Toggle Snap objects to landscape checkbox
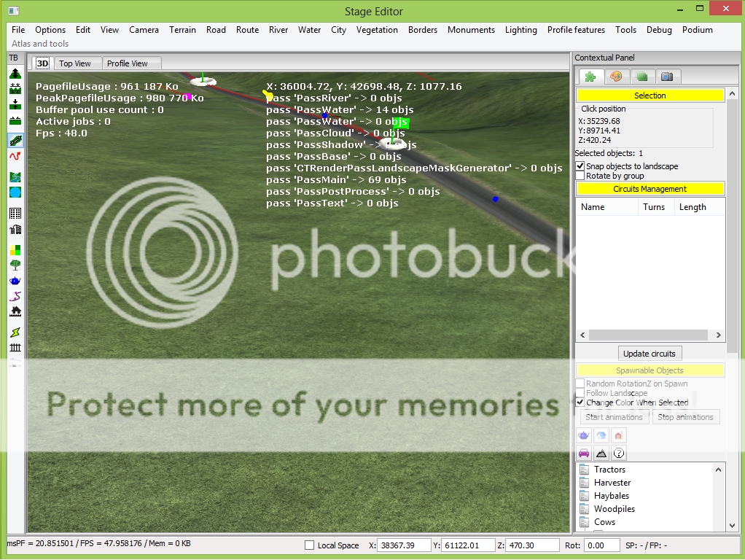 coord(580,166)
